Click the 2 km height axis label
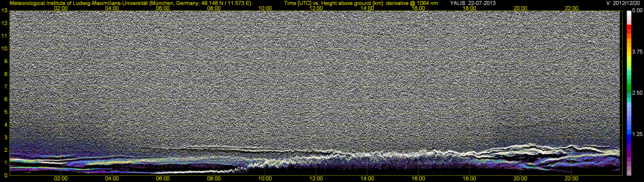Screen dimensions: 644x182 pos(6,150)
